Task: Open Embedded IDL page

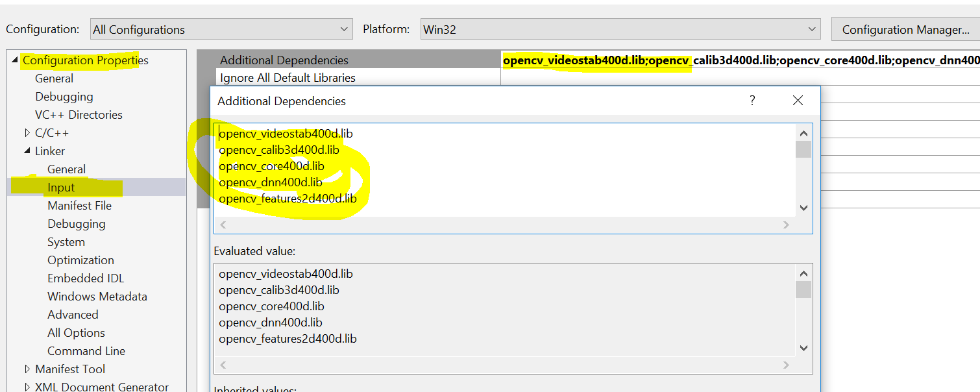Action: pyautogui.click(x=86, y=278)
